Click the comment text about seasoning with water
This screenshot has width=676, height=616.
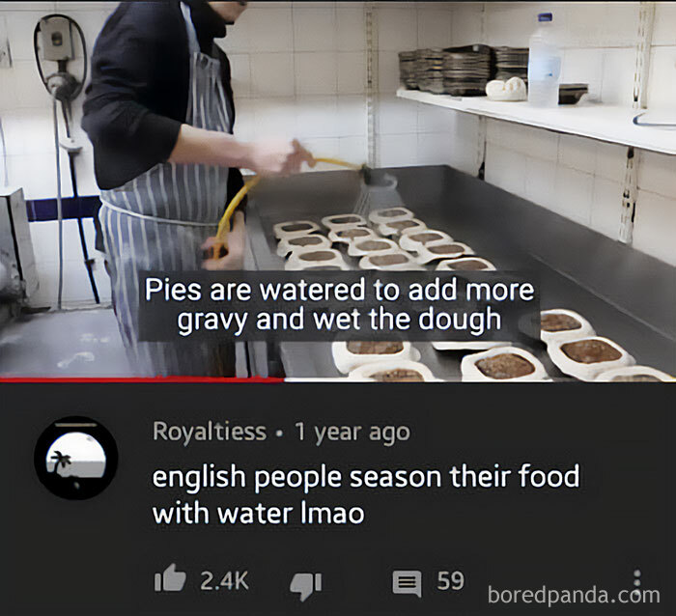(x=366, y=494)
